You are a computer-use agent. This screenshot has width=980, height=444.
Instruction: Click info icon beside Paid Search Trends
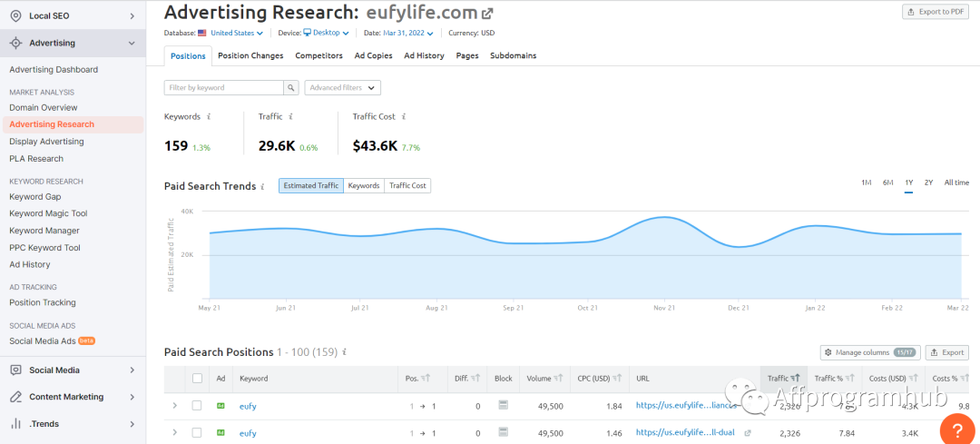coord(262,186)
